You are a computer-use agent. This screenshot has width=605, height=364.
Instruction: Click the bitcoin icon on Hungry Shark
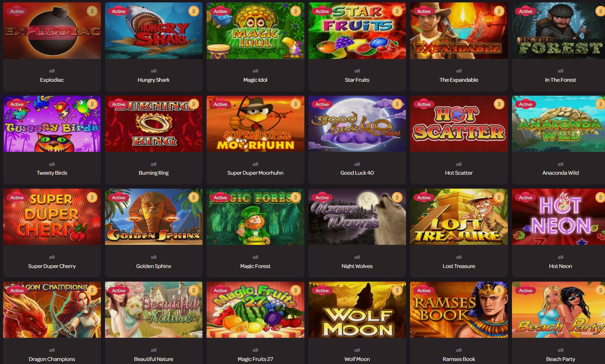tap(194, 11)
